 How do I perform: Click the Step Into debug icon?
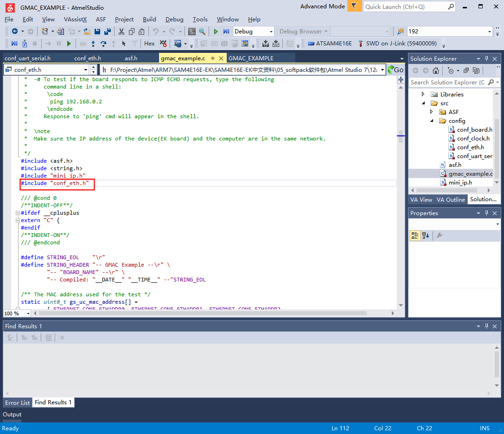[x=93, y=44]
